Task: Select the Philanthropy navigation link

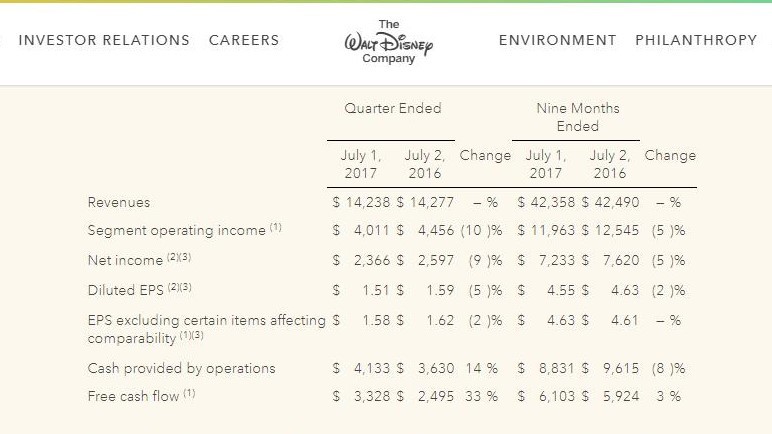Action: [696, 40]
